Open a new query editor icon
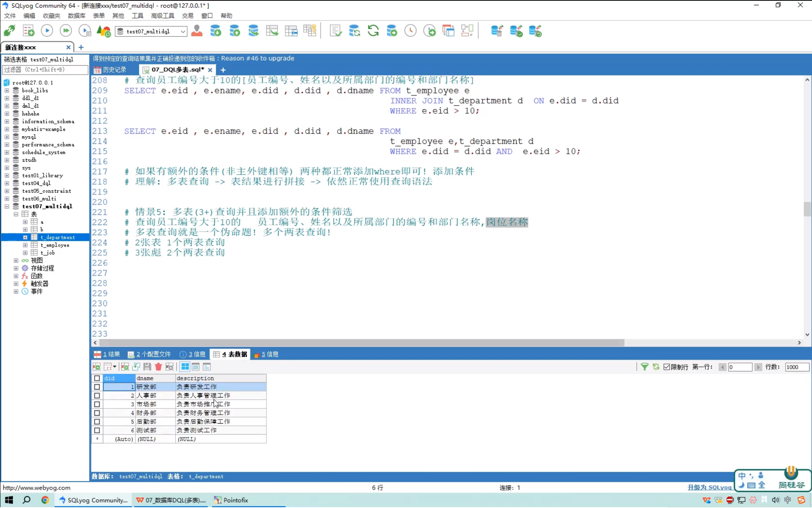812x508 pixels. point(29,31)
